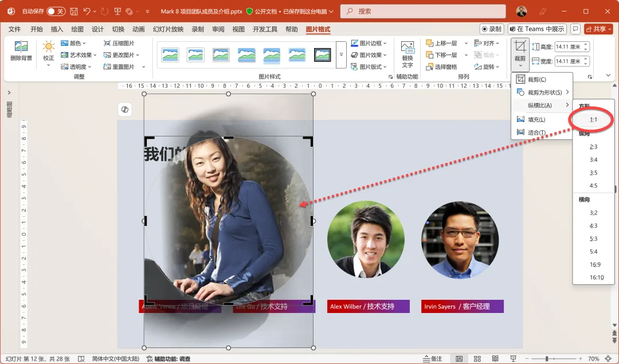The width and height of the screenshot is (619, 364).
Task: Open the Picture Format (图片格式) tab
Action: point(318,29)
